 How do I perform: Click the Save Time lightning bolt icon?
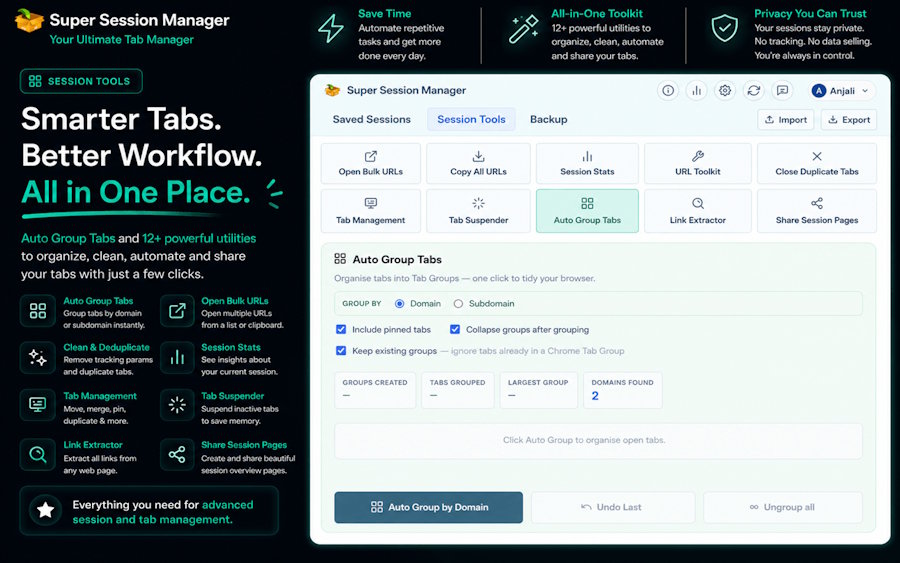point(331,28)
